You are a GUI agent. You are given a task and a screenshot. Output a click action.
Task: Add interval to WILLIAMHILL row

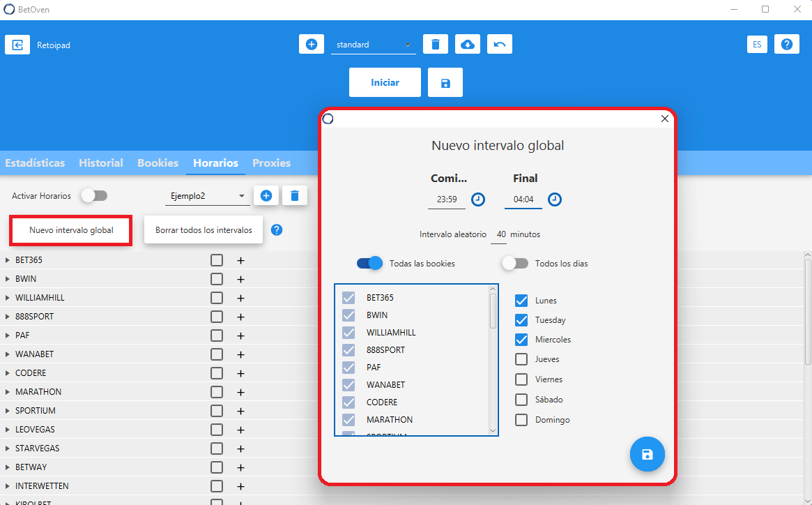(240, 298)
